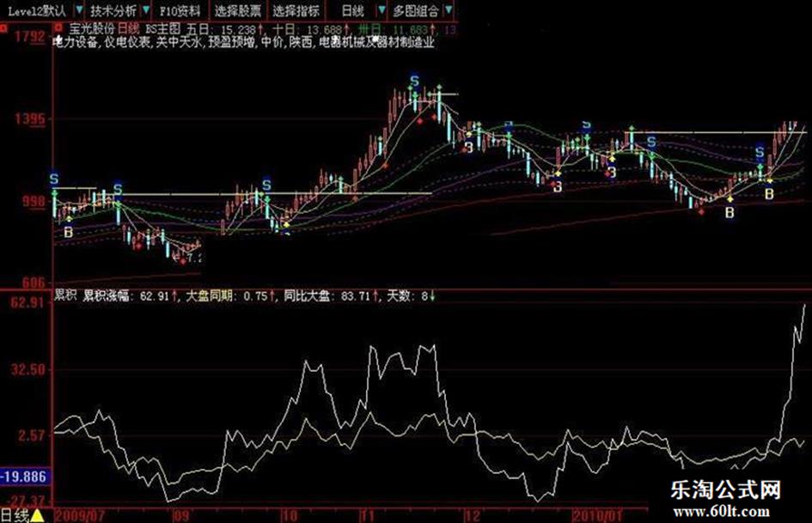The width and height of the screenshot is (812, 523).
Task: Click S sell marker at the price peak
Action: click(x=414, y=81)
